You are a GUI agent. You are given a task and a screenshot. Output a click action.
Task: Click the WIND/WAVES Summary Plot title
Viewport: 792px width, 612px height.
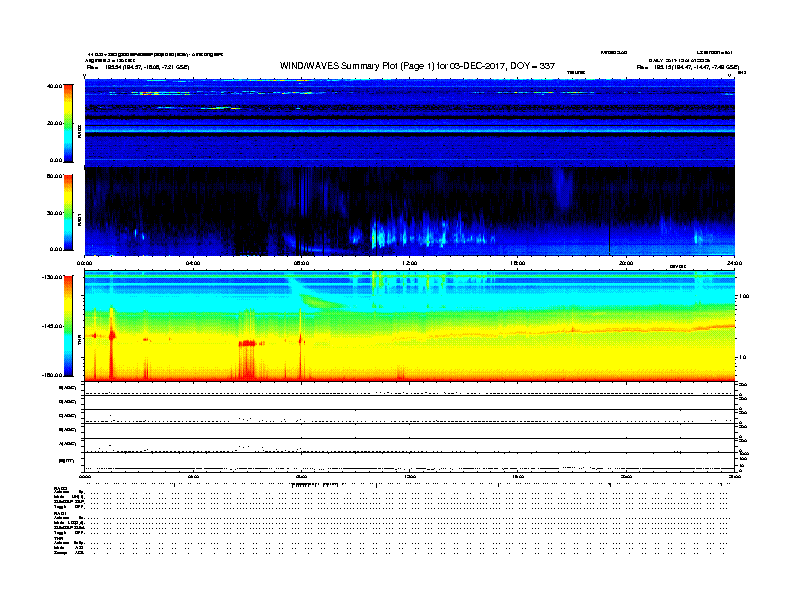point(417,66)
